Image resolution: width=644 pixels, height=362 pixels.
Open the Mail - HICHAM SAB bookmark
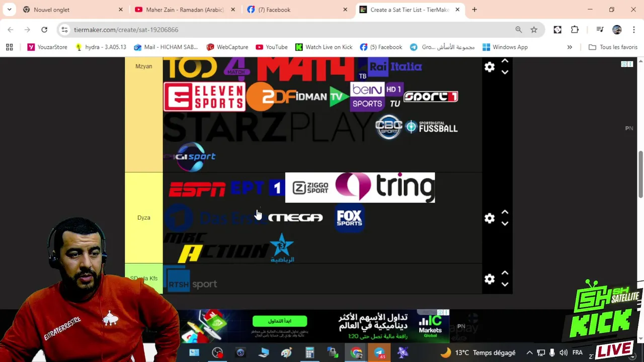[x=166, y=47]
